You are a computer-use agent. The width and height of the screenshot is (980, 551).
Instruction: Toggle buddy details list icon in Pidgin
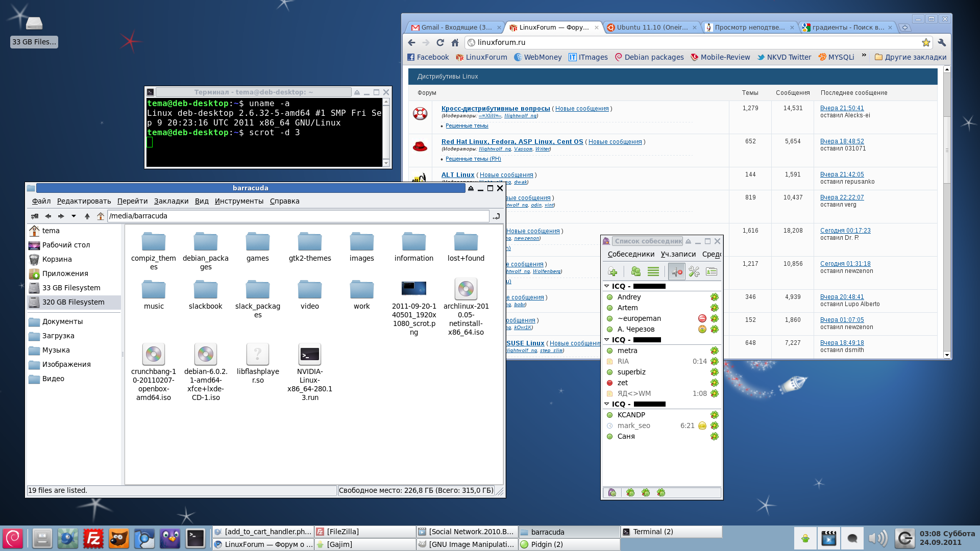pos(653,272)
